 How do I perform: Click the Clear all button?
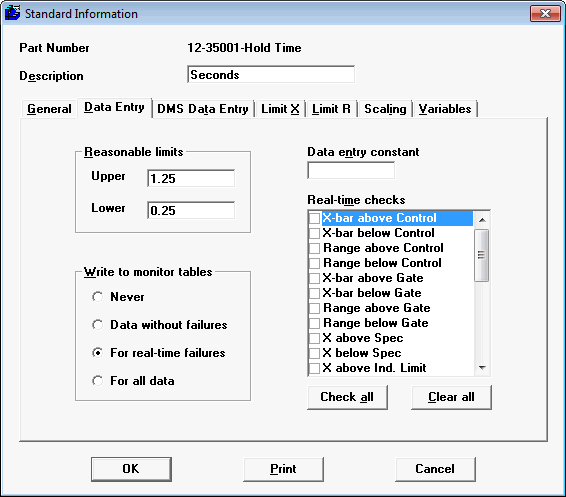tap(451, 397)
